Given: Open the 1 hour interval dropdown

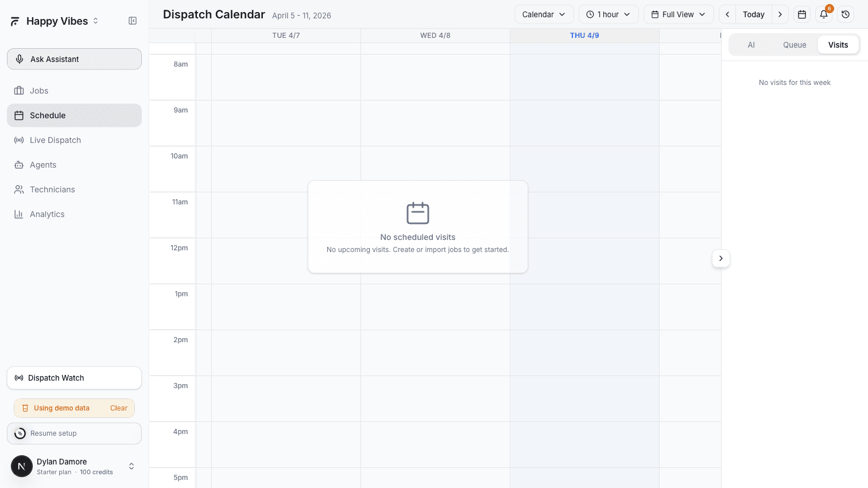Looking at the screenshot, I should click(x=608, y=14).
